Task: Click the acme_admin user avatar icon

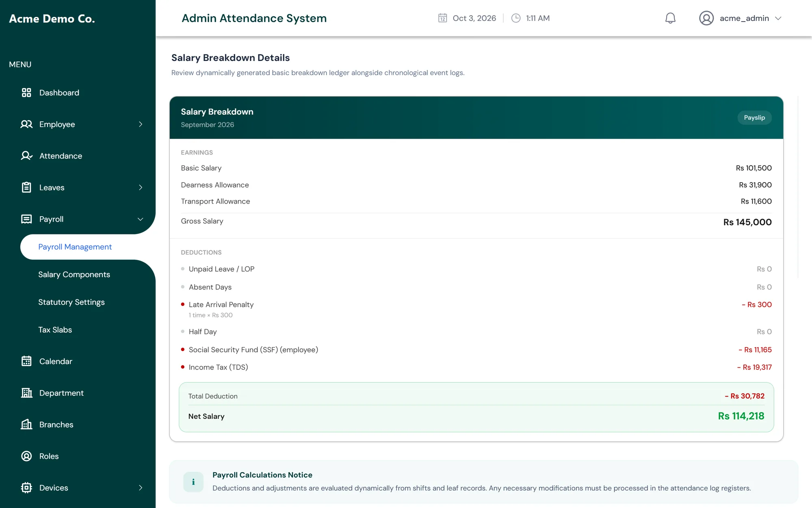Action: (x=706, y=18)
